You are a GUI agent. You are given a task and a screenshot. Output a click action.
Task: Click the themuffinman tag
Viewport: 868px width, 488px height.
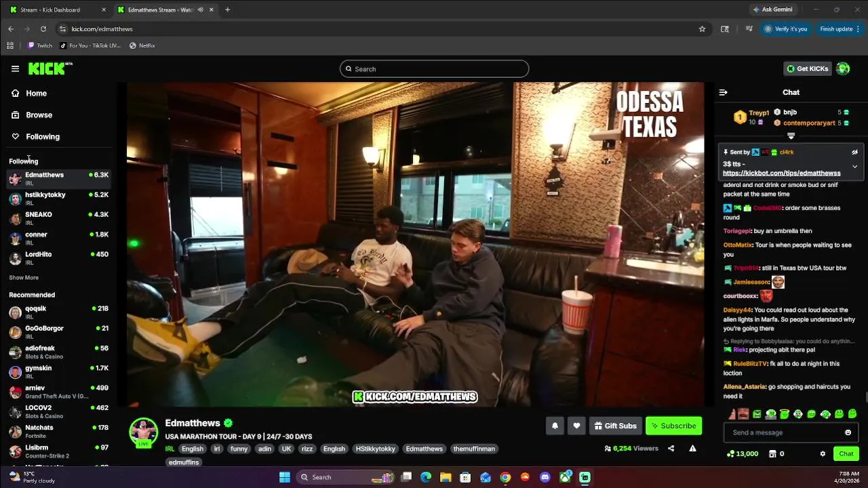coord(474,449)
